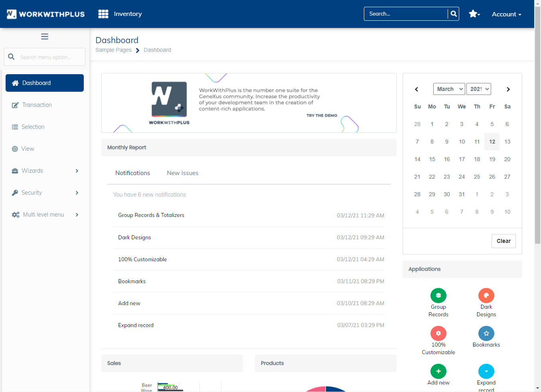Click the hamburger menu collapse icon

[x=45, y=37]
